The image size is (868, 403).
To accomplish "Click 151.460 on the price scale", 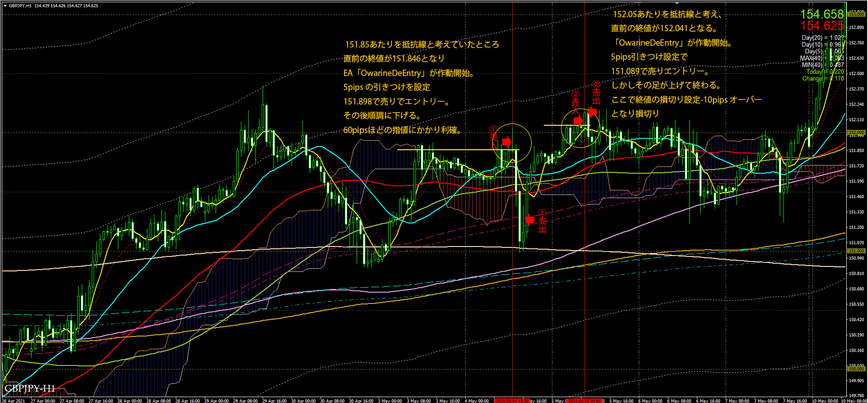I will tap(857, 197).
